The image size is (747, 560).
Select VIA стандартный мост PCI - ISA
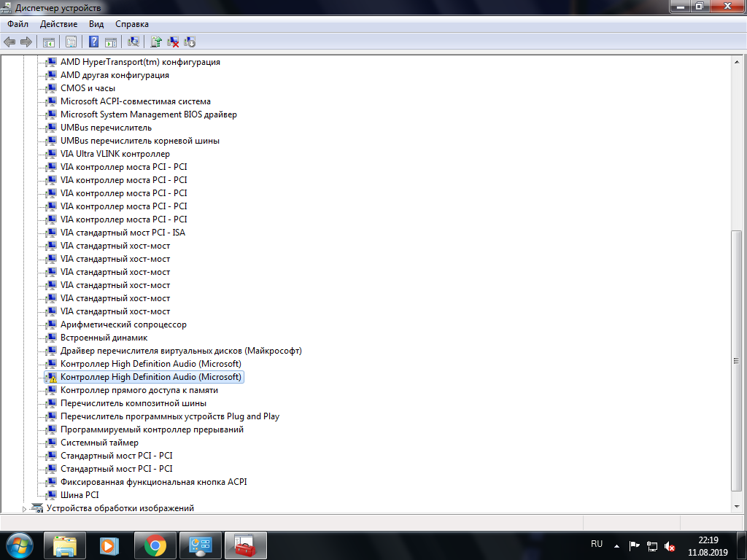pos(123,233)
